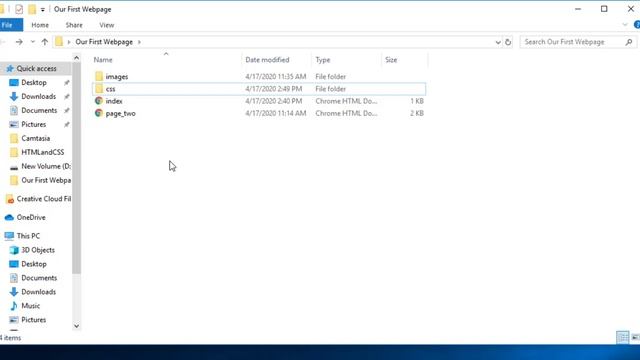
Task: Select the css folder icon
Action: point(99,89)
